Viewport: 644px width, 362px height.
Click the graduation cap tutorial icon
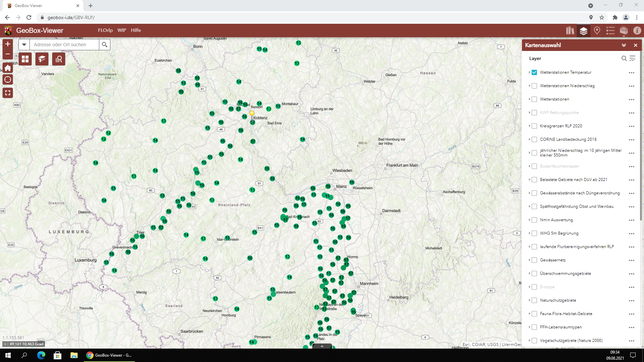coord(42,59)
